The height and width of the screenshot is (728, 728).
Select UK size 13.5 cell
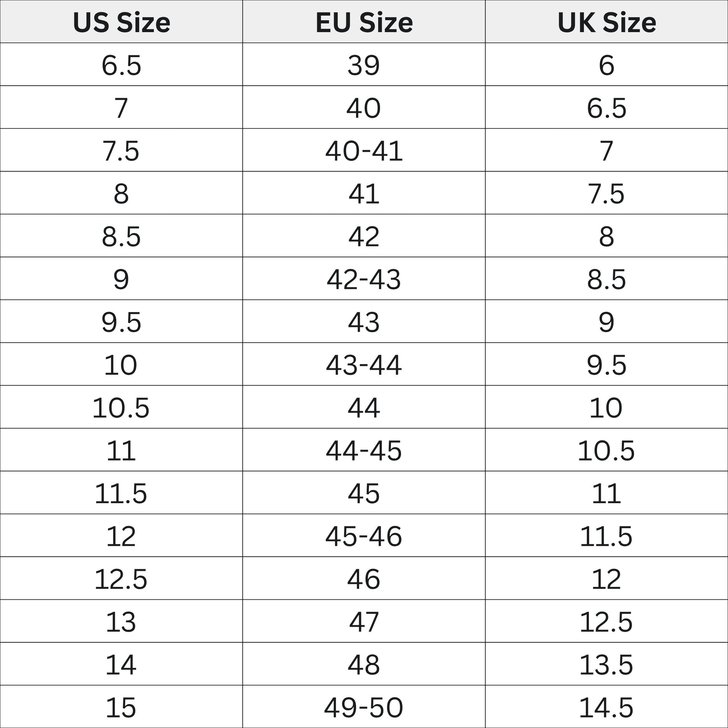coord(606,664)
